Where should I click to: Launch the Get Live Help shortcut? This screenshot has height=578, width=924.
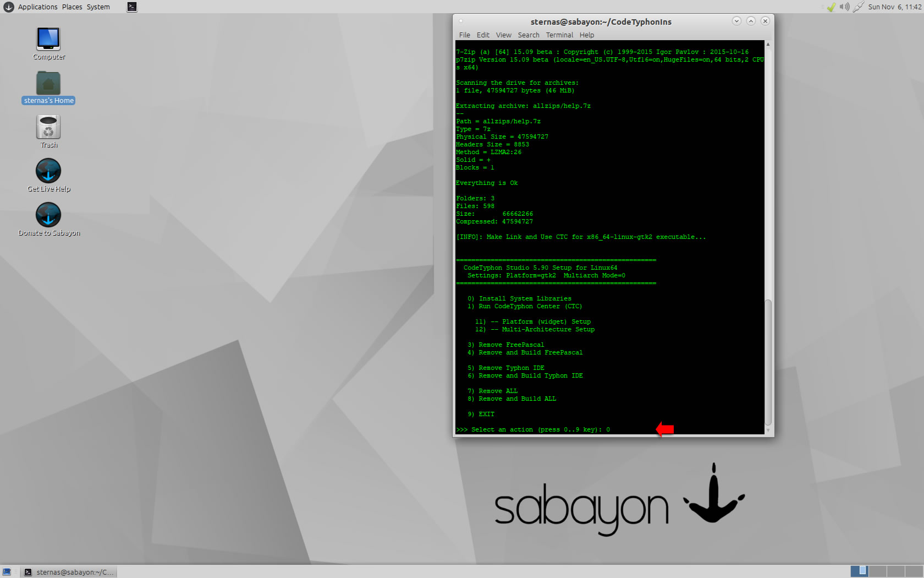48,176
